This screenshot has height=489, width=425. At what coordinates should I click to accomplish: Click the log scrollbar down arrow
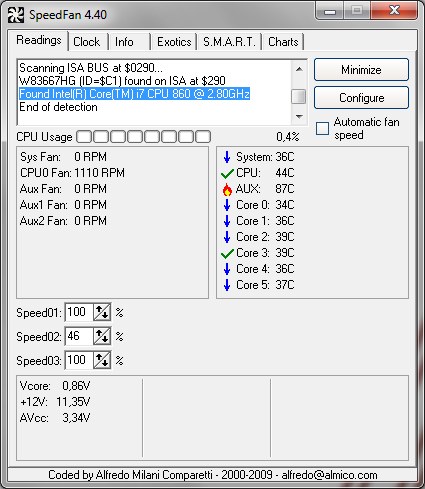point(299,117)
